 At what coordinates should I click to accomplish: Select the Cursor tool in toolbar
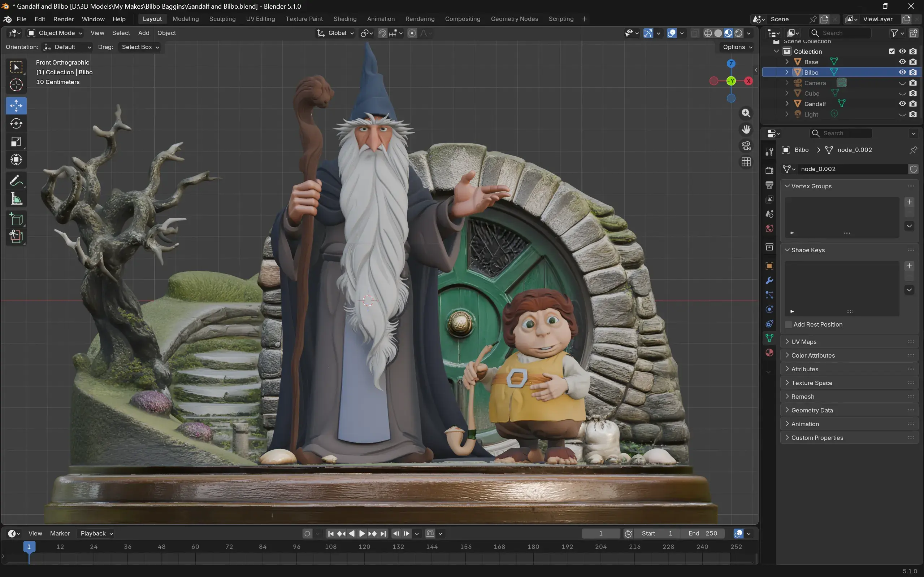click(x=16, y=85)
